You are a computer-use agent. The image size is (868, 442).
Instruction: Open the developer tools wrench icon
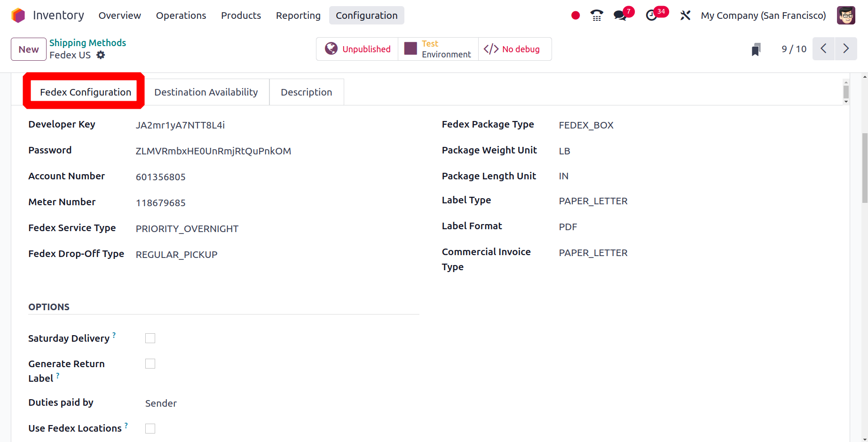tap(685, 16)
